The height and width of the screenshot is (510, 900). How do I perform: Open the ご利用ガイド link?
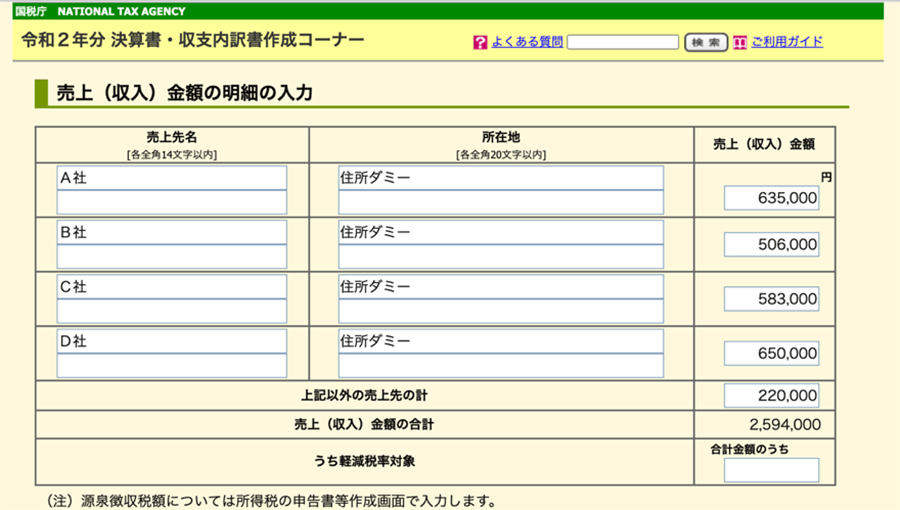click(x=787, y=42)
